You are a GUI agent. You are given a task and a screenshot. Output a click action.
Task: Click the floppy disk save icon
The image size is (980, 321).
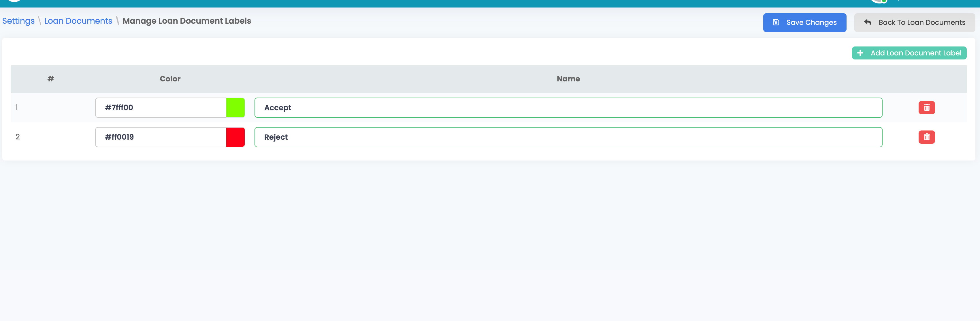coord(776,23)
